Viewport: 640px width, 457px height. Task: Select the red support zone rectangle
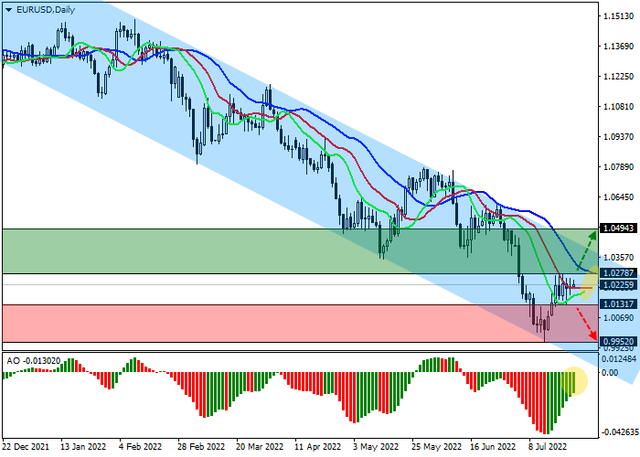point(300,323)
